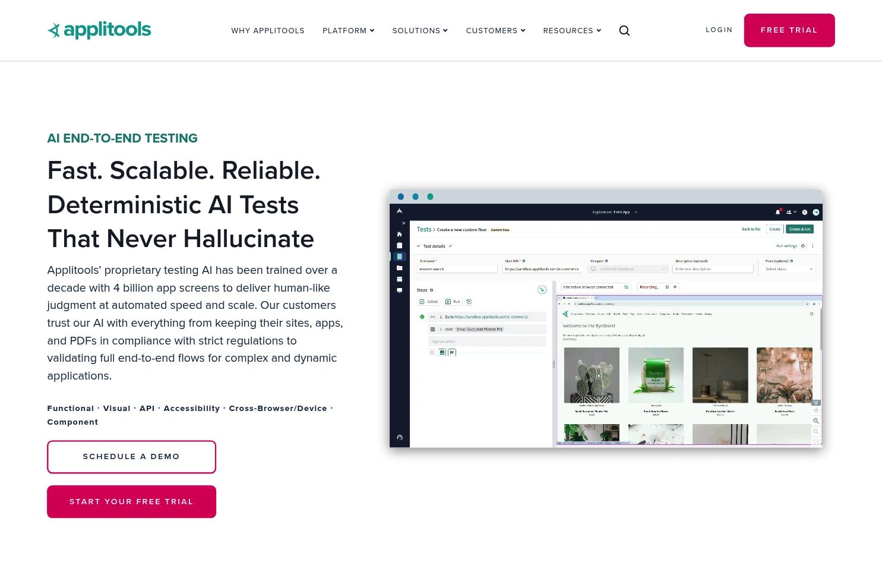This screenshot has height=588, width=882.
Task: Click the Start Your Free Trial button
Action: point(131,502)
